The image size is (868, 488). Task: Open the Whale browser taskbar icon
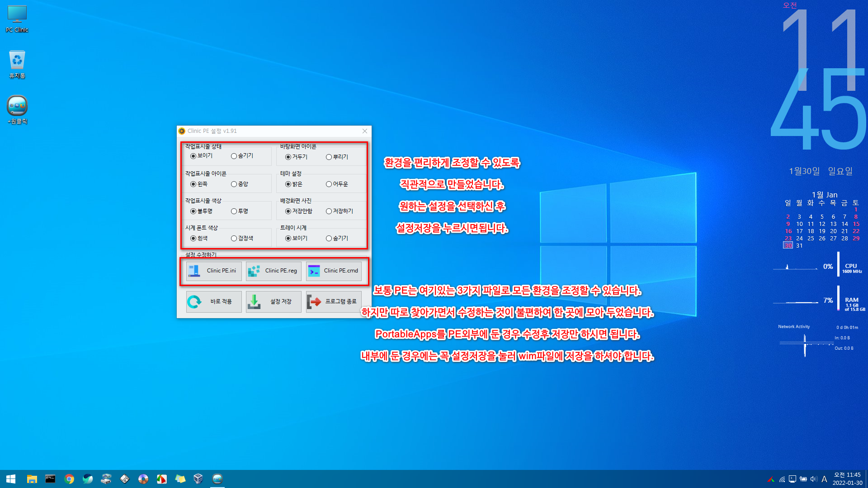point(88,479)
